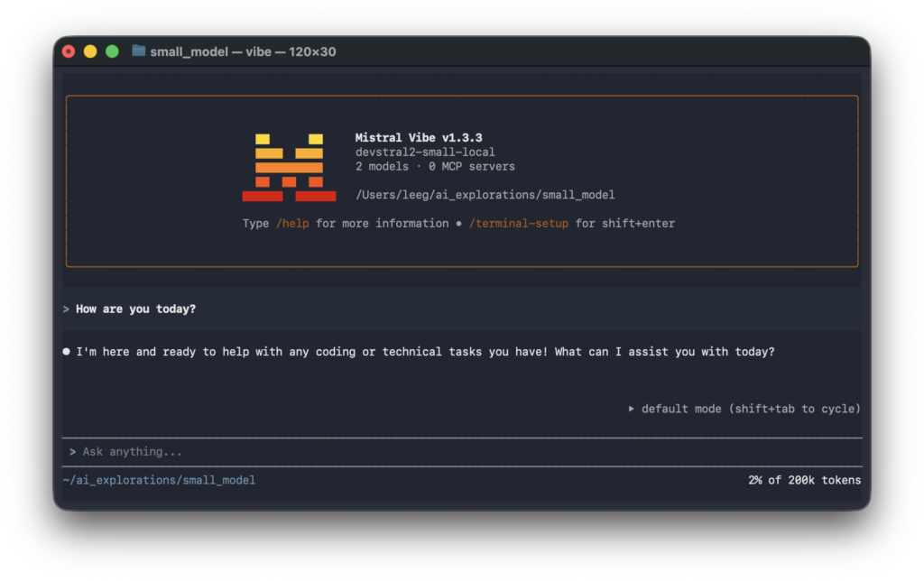The image size is (924, 581).
Task: Click the prompt chevron before "How are you today?"
Action: 67,309
